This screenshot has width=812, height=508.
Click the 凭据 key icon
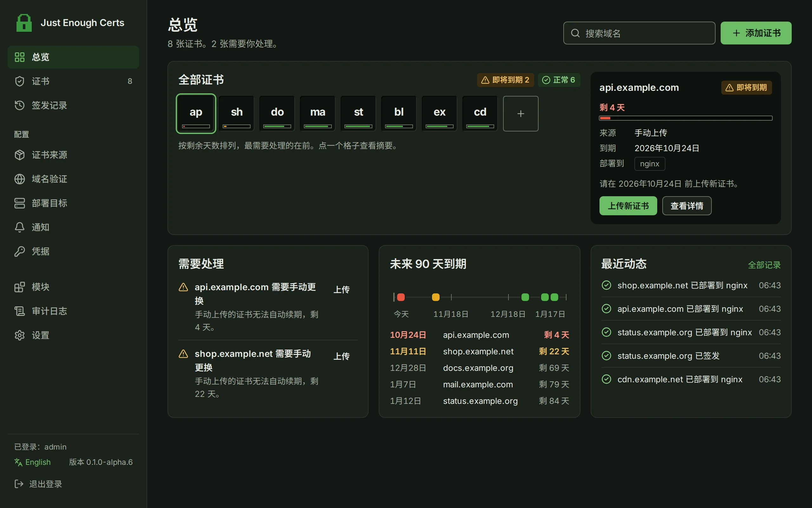click(19, 252)
